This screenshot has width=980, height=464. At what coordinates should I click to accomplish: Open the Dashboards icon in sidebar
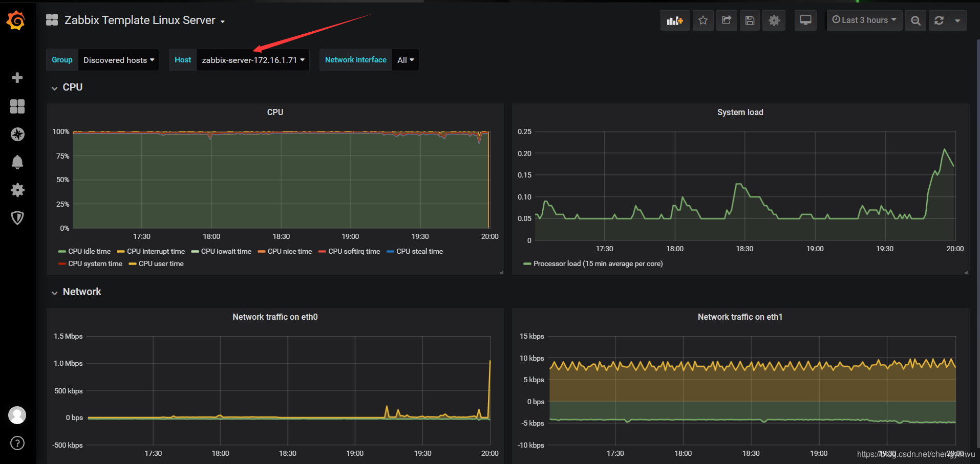click(x=17, y=106)
